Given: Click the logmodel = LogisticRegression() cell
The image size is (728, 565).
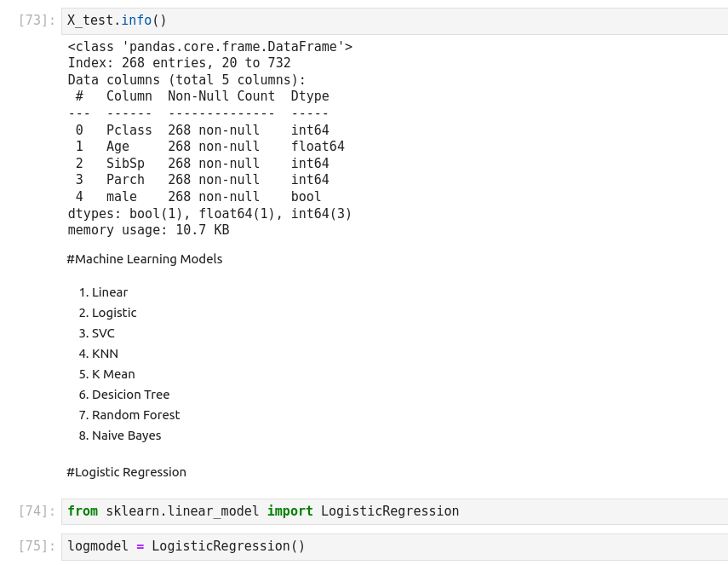Looking at the screenshot, I should [x=392, y=546].
